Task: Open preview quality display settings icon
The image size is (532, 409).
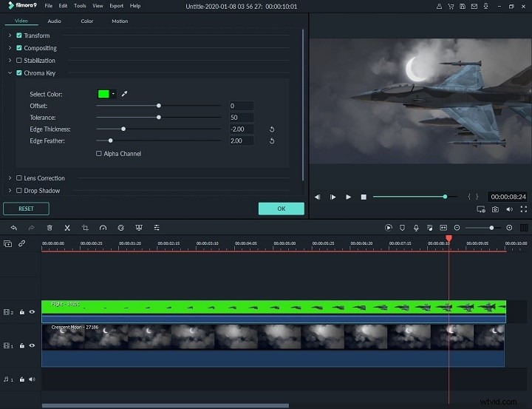Action: click(x=481, y=209)
